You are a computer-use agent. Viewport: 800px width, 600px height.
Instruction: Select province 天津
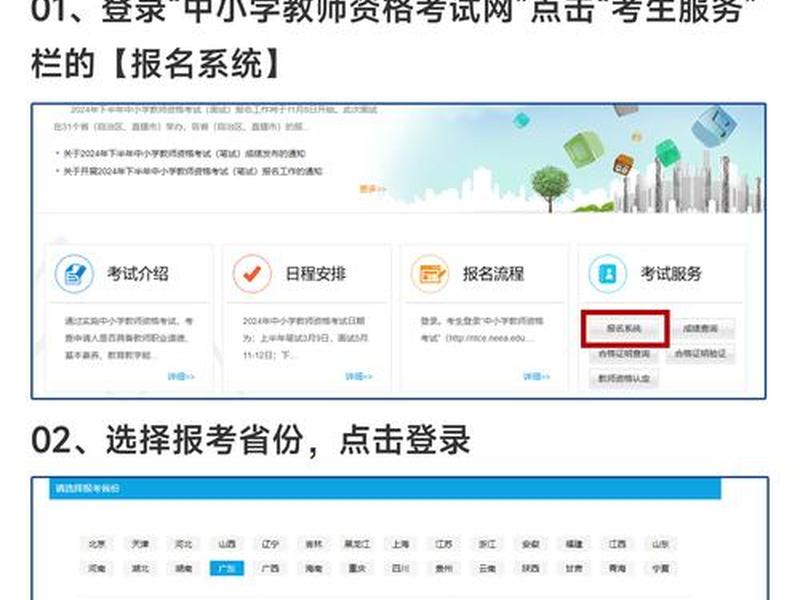tap(140, 544)
